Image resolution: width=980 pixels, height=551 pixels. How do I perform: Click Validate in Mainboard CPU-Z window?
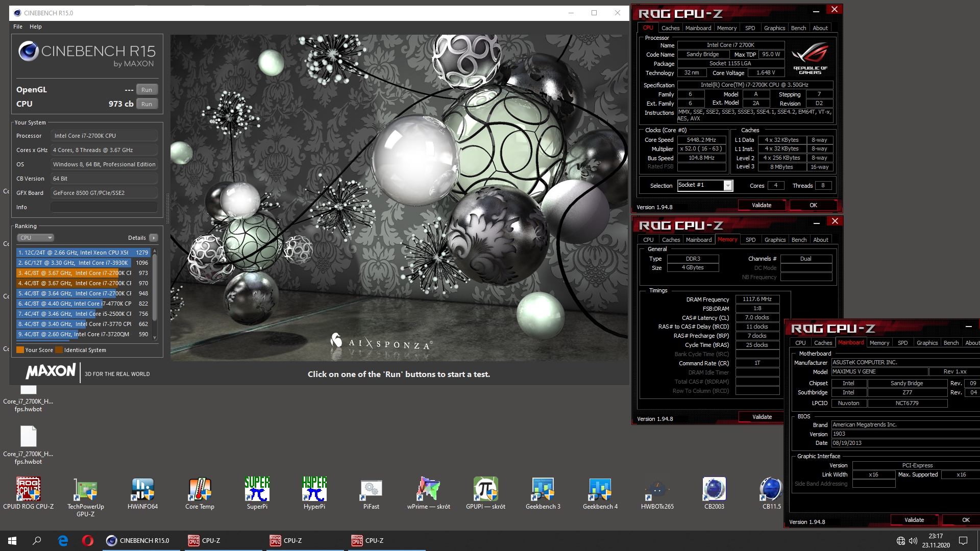click(x=914, y=520)
